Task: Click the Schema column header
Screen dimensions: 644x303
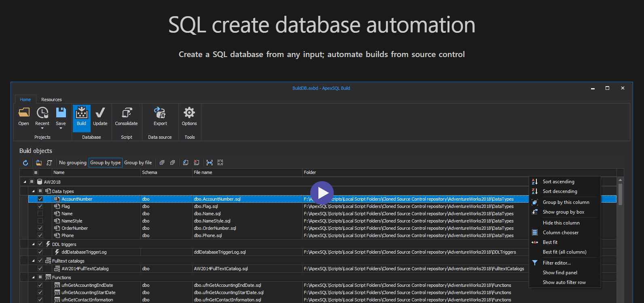Action: pos(166,172)
